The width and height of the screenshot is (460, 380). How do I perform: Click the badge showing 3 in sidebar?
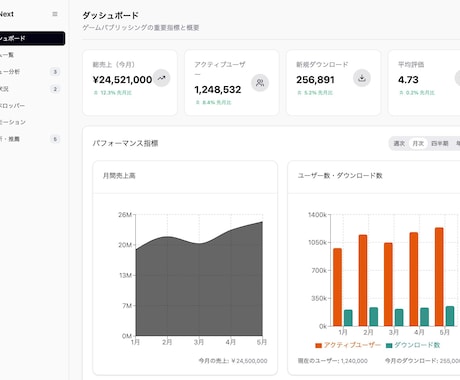click(55, 72)
